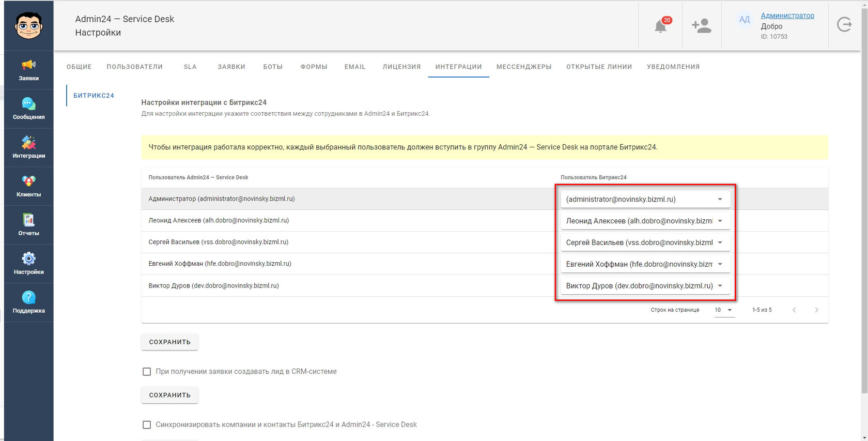Viewport: 868px width, 441px height.
Task: Click the Поддержка help icon
Action: (29, 303)
